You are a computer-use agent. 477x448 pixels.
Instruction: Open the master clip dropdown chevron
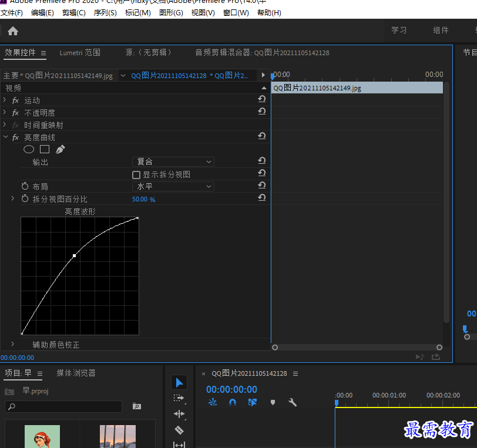pos(123,76)
